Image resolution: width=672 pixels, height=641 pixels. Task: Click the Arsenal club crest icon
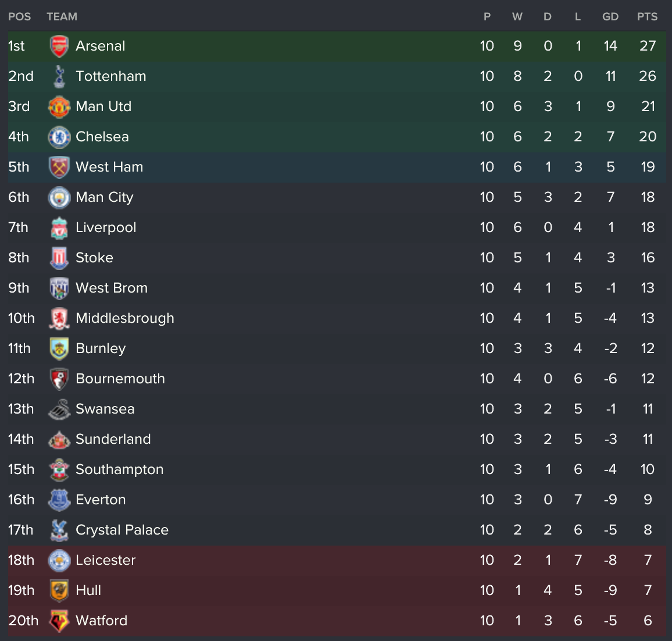pyautogui.click(x=59, y=46)
